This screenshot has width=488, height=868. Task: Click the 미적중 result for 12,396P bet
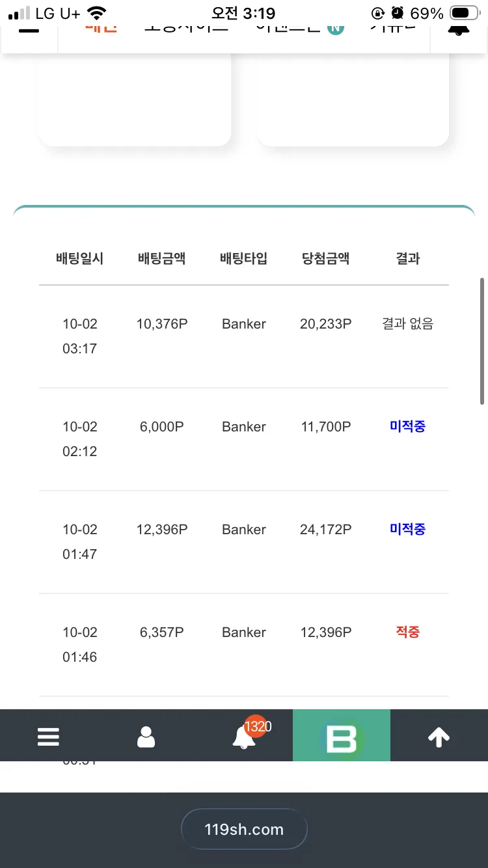408,529
